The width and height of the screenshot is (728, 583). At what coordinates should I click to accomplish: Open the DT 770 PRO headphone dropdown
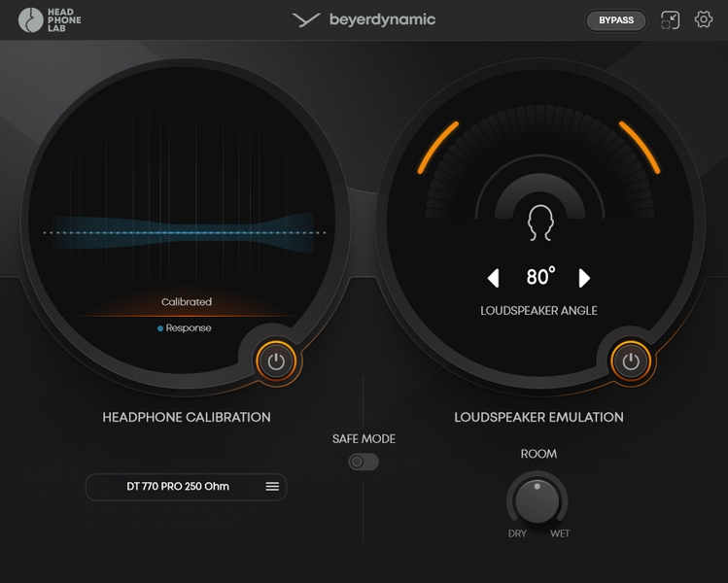coord(178,486)
